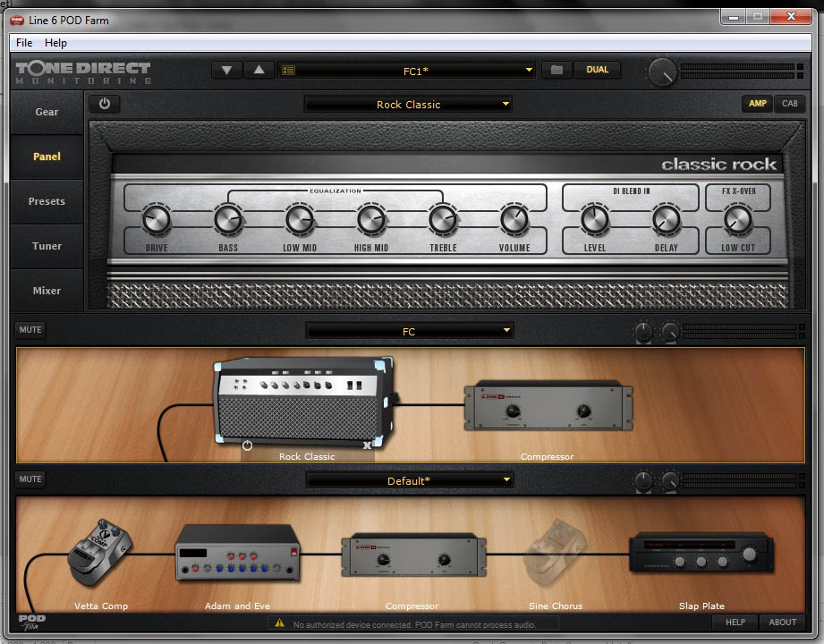Open the Default tone preset dropdown

(x=408, y=481)
